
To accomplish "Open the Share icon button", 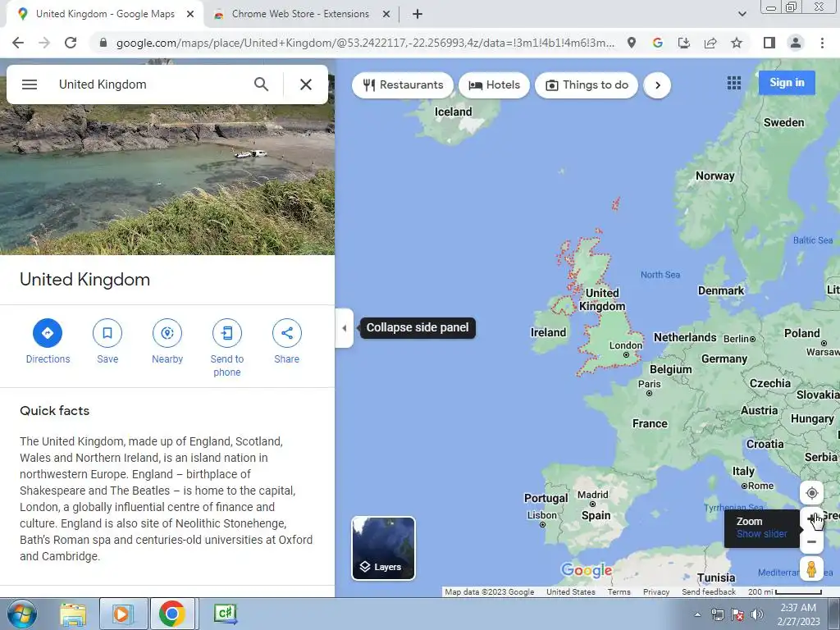I will (x=286, y=333).
